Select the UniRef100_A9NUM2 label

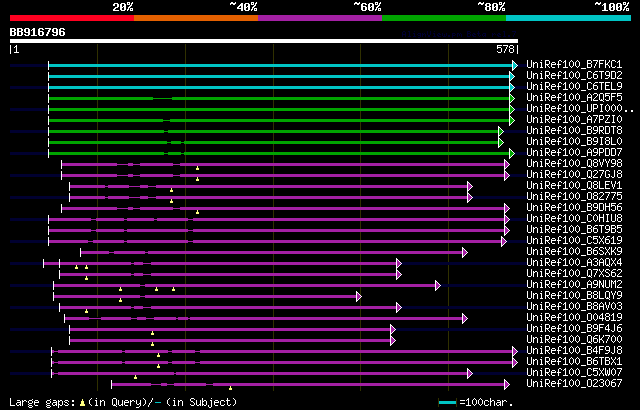tap(574, 285)
